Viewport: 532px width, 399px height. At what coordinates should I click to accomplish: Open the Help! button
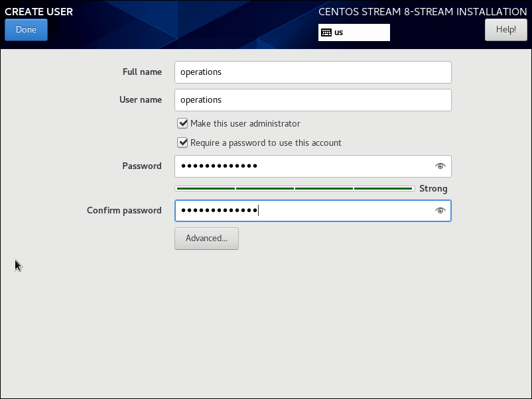[505, 30]
